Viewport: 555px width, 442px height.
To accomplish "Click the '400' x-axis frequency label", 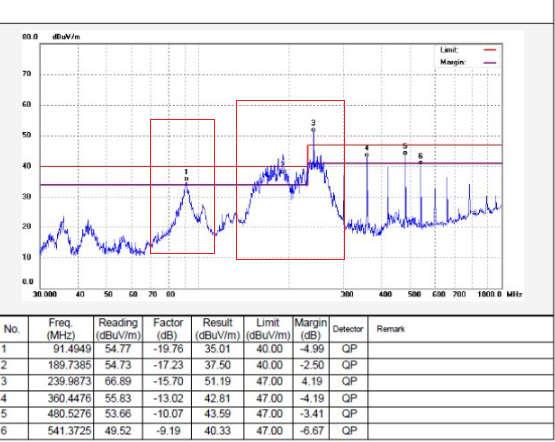I will pyautogui.click(x=385, y=294).
